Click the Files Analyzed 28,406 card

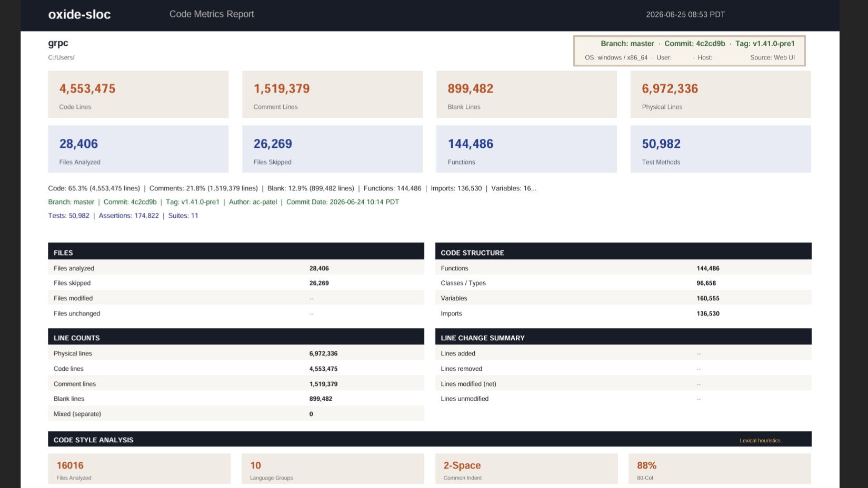[138, 149]
